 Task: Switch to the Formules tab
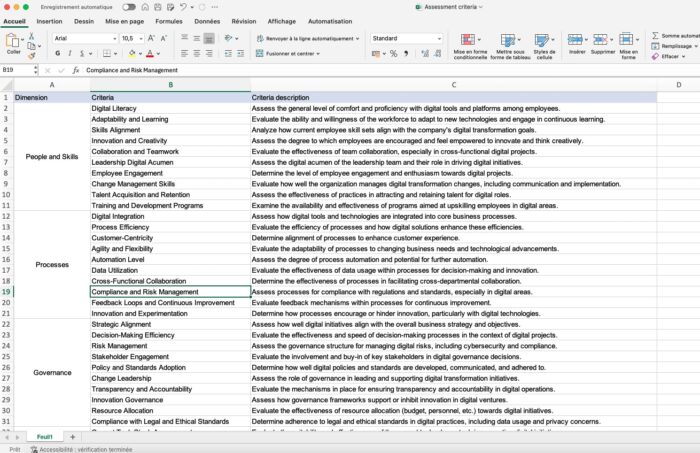[x=169, y=21]
